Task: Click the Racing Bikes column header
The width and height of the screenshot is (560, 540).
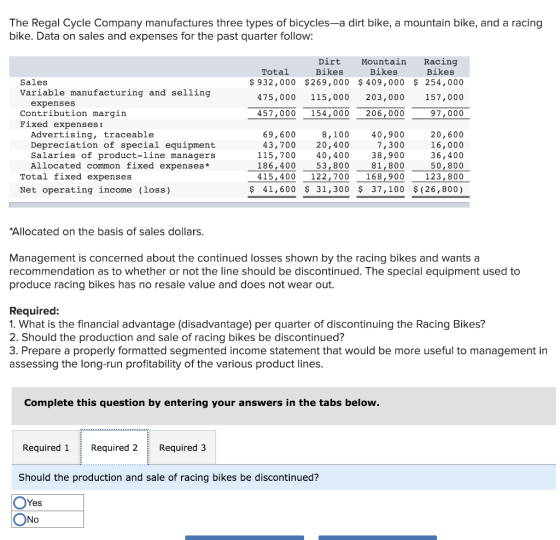Action: pos(440,67)
